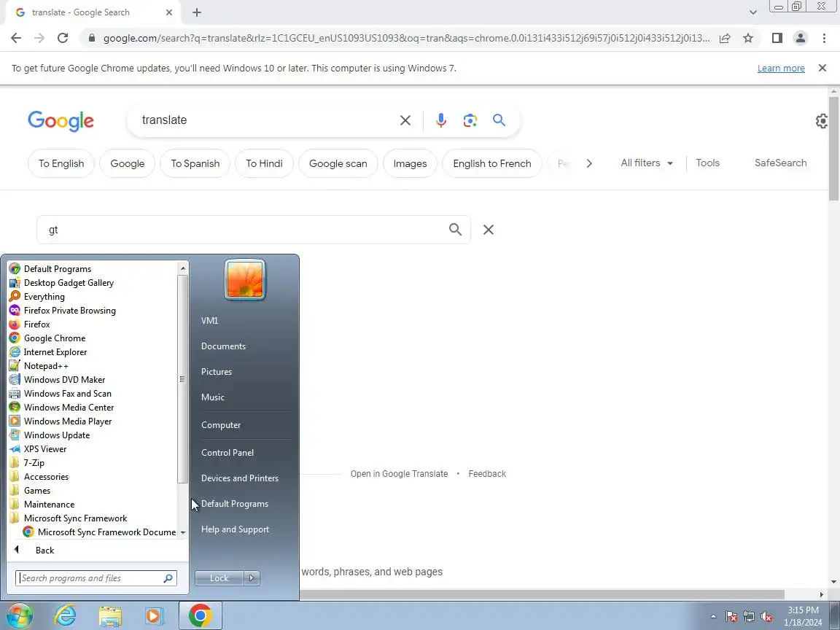Bookmark this page with the star icon

(x=748, y=38)
